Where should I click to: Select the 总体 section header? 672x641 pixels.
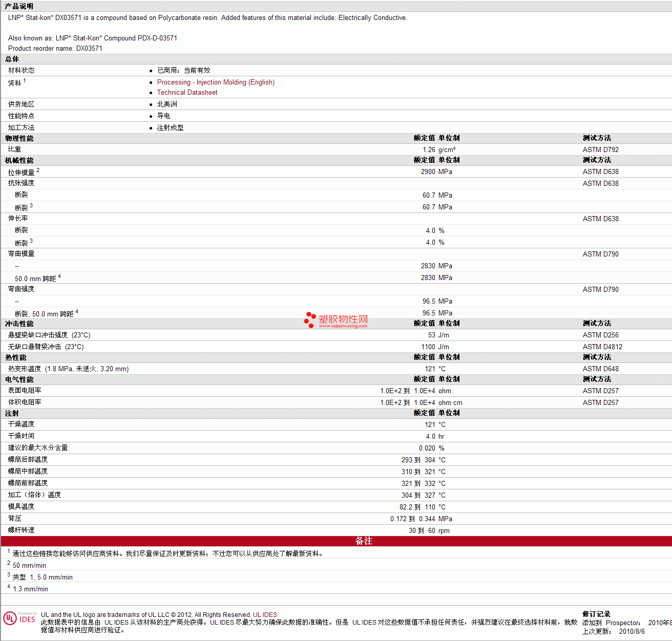pyautogui.click(x=12, y=59)
